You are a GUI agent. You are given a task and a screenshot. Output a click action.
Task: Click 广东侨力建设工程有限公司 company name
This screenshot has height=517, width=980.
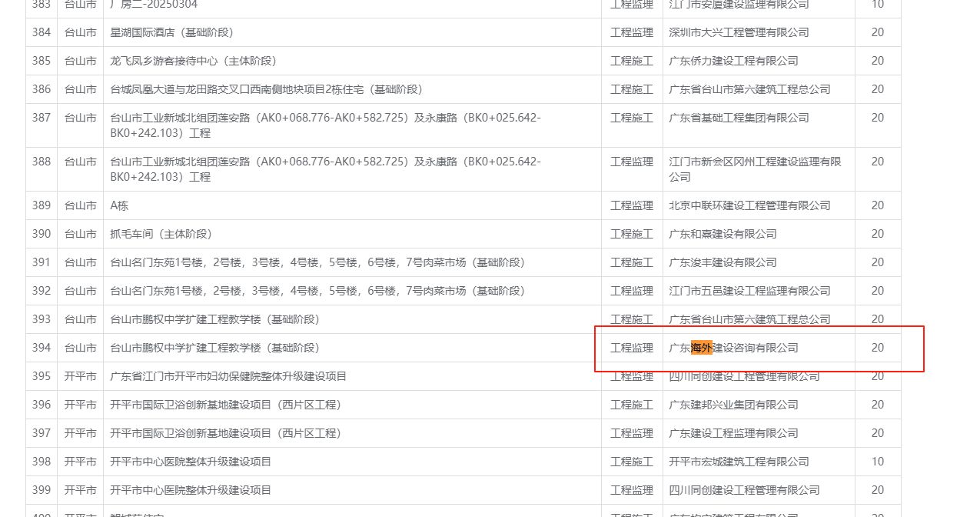pos(733,61)
